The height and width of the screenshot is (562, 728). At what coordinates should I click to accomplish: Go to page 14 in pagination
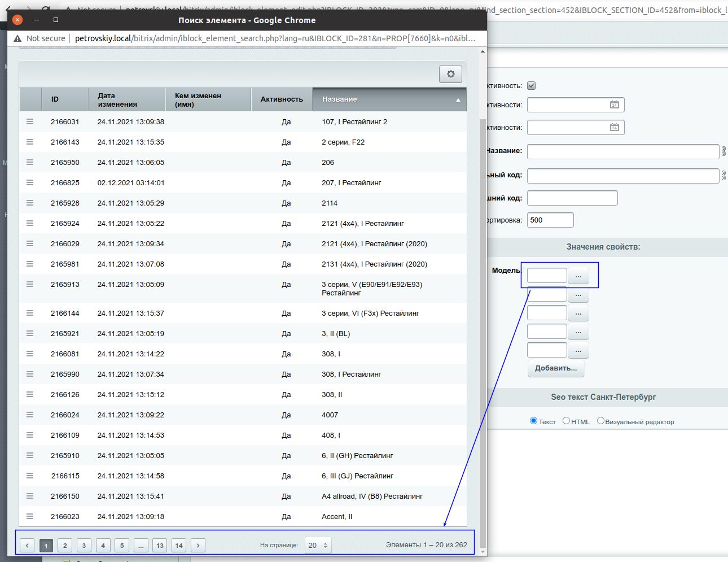click(x=179, y=545)
